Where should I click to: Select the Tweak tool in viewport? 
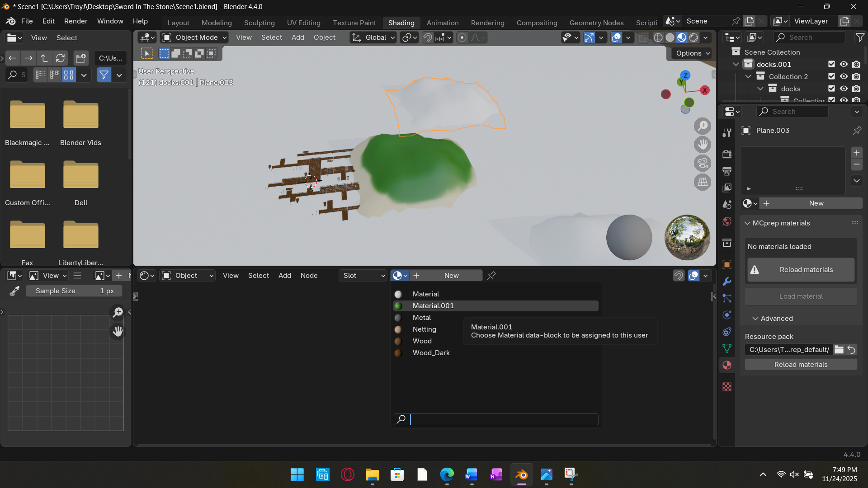tap(147, 53)
